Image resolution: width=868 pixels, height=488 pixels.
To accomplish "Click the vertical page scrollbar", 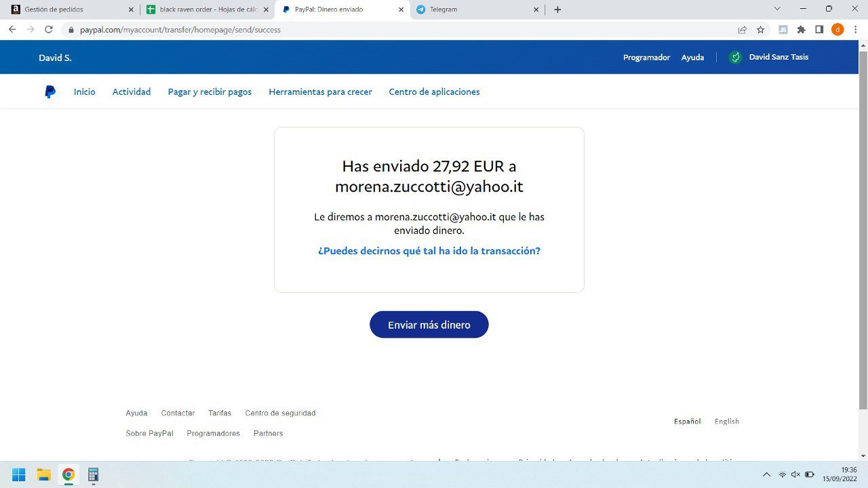I will point(863,230).
